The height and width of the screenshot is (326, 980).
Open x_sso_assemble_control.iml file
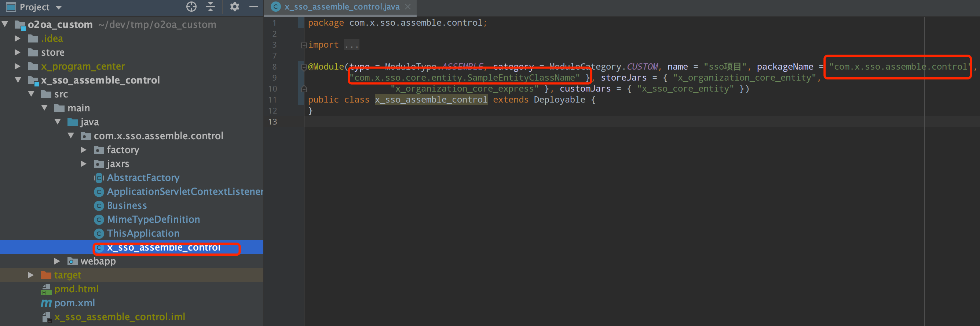click(x=120, y=317)
